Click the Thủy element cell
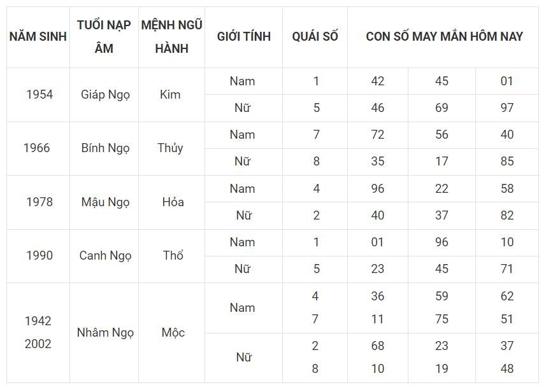Viewport: 546px width, 392px height. 171,148
